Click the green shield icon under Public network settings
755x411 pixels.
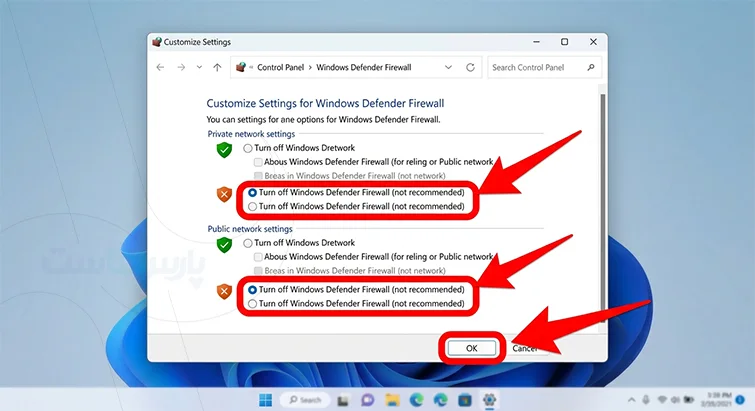pos(224,244)
